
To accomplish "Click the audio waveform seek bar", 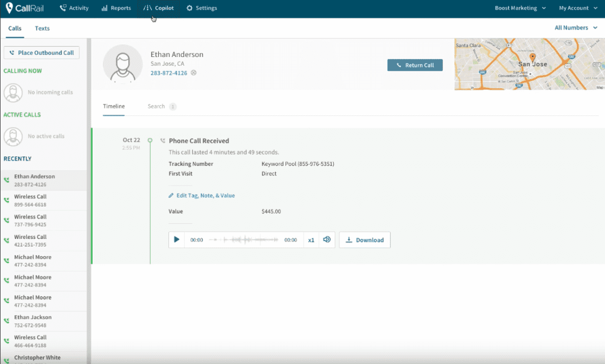I will (x=243, y=240).
